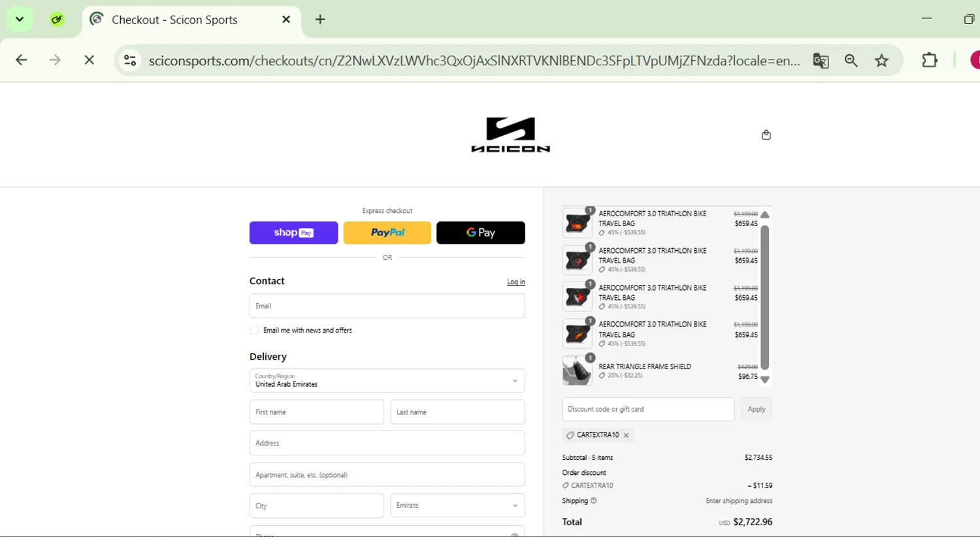Image resolution: width=980 pixels, height=537 pixels.
Task: Click REAR TRIANGLE FRAME SHIELD item name
Action: pyautogui.click(x=645, y=366)
